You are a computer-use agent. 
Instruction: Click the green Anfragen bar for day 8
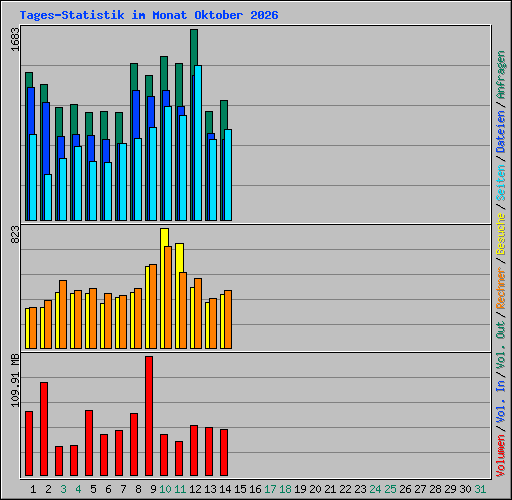(134, 77)
